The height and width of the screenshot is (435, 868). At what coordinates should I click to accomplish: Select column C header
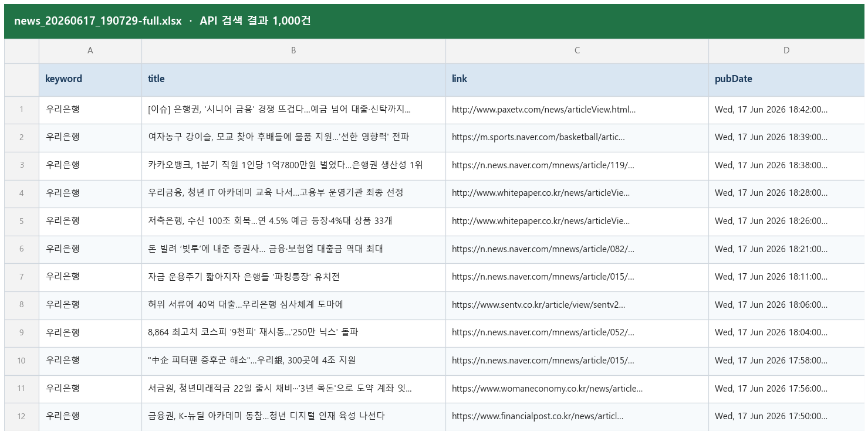point(577,51)
